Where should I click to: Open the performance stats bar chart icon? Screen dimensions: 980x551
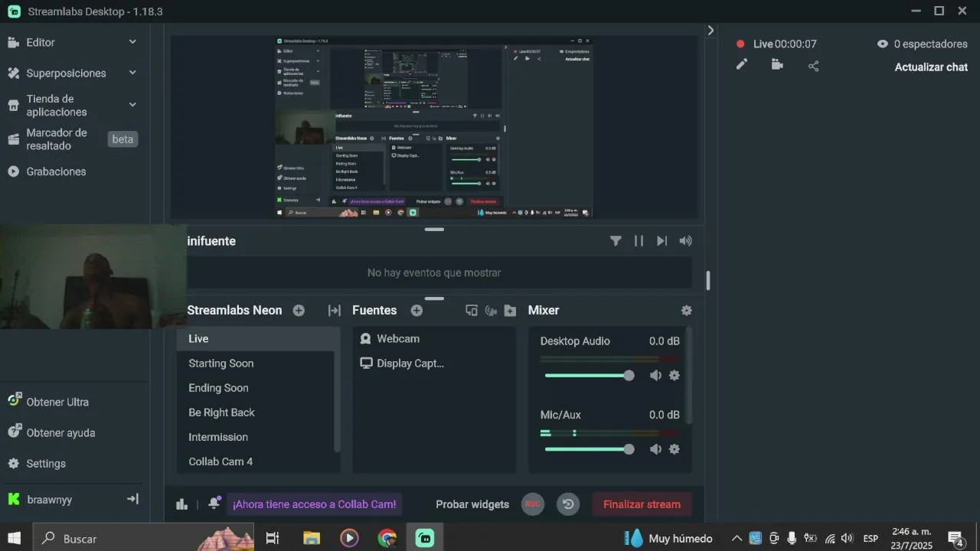pos(181,504)
